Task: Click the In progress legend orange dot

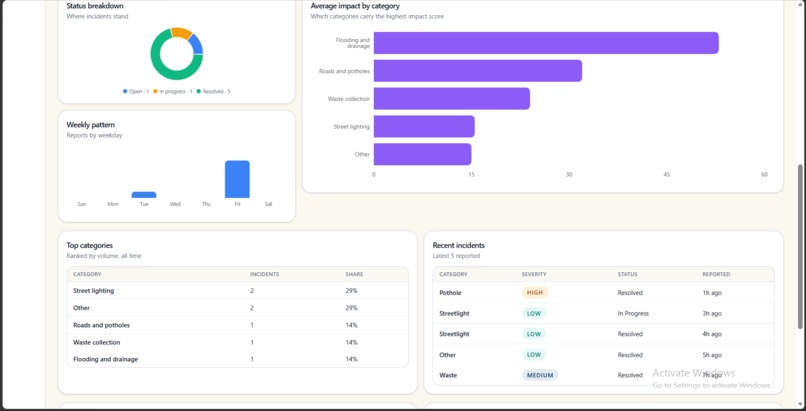Action: 155,91
